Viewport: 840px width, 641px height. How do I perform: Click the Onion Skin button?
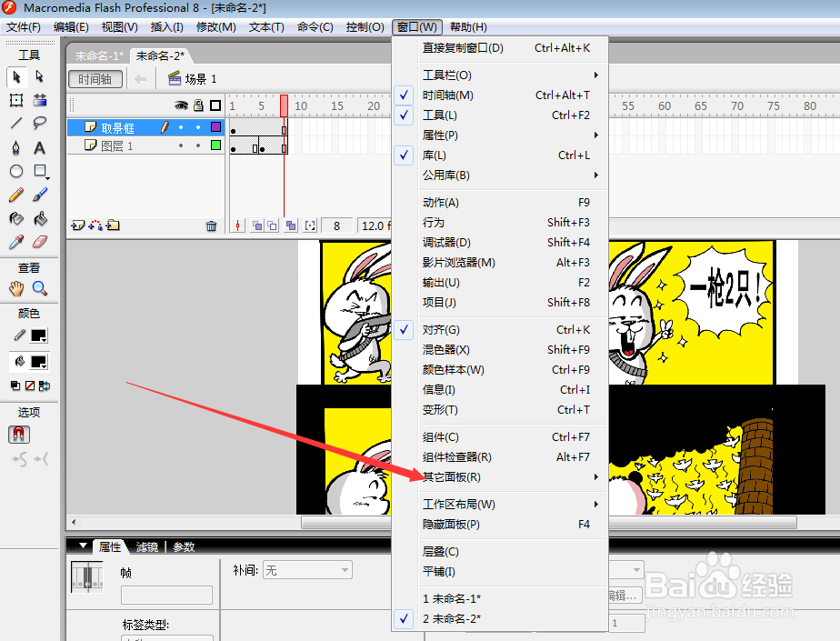coord(257,225)
